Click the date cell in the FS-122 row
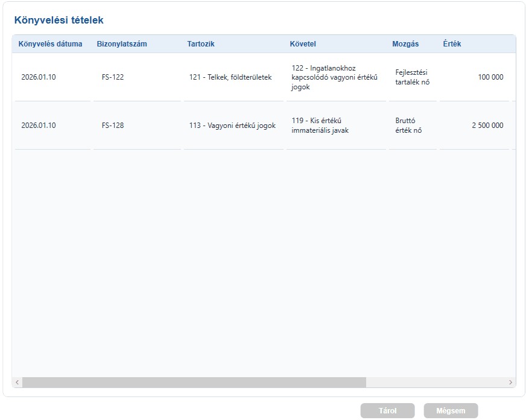Viewport: 526px width, 420px height. (52, 77)
